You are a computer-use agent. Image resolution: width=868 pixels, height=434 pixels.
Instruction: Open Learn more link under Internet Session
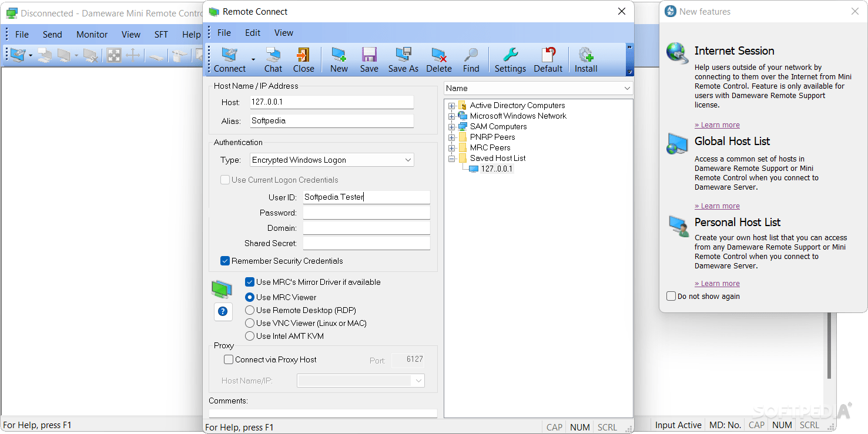point(717,125)
